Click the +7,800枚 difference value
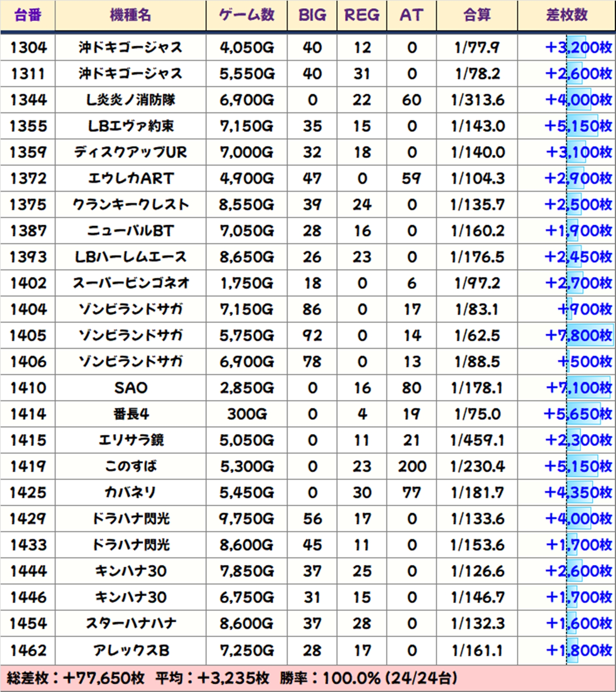Screen dimensions: 616x692 [x=578, y=336]
